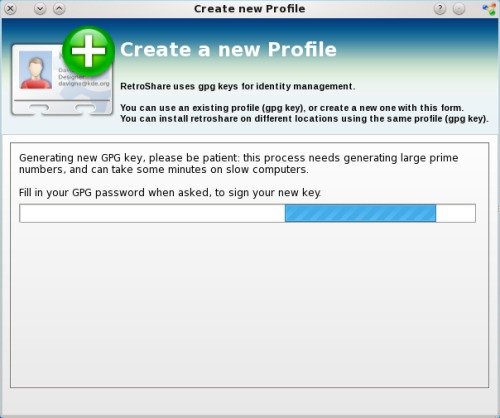
Task: Click the down-arrow window title bar button
Action: [40, 9]
